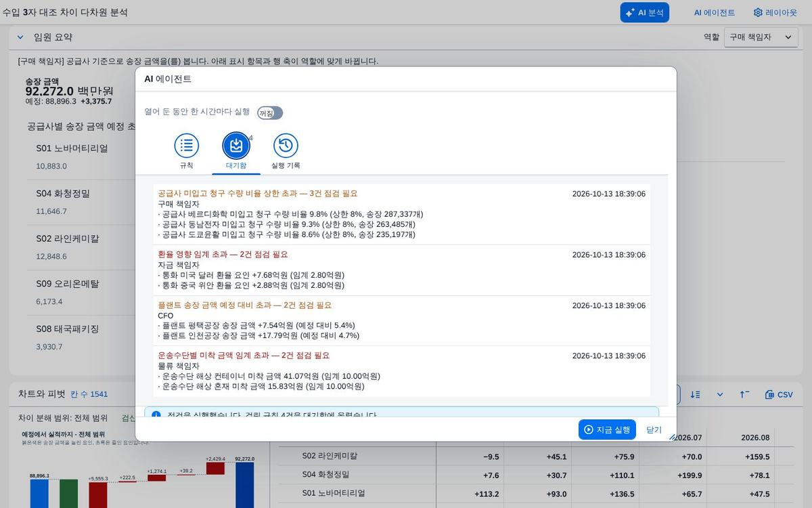Open the 역할 구매 책임자 dropdown
This screenshot has height=508, width=812.
[x=761, y=37]
